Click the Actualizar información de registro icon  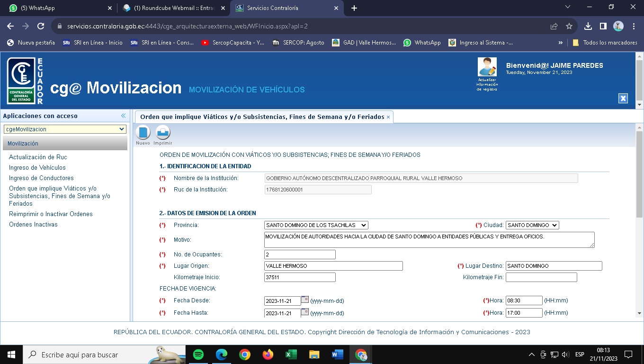[x=487, y=67]
